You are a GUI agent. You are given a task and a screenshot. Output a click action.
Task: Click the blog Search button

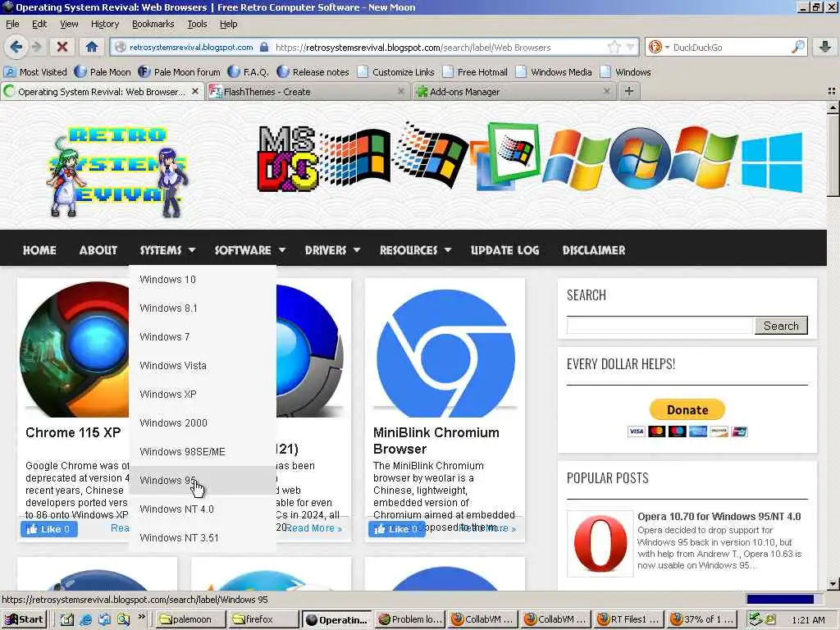(x=781, y=326)
